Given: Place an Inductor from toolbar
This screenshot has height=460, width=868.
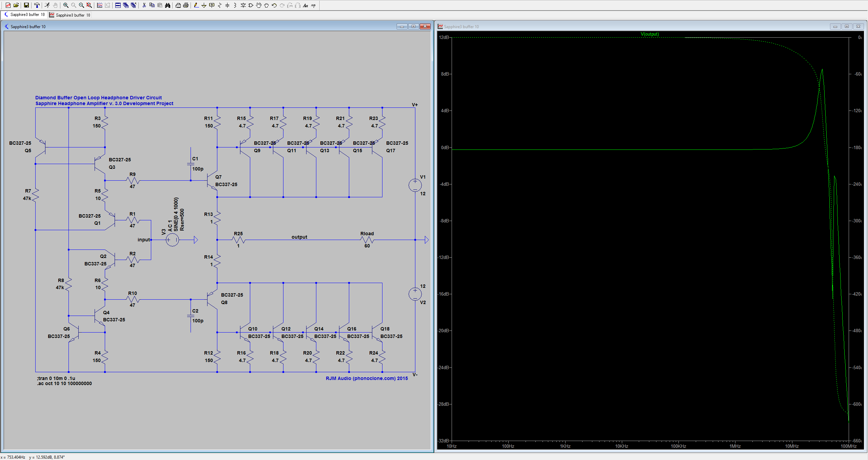Looking at the screenshot, I should coord(235,5).
